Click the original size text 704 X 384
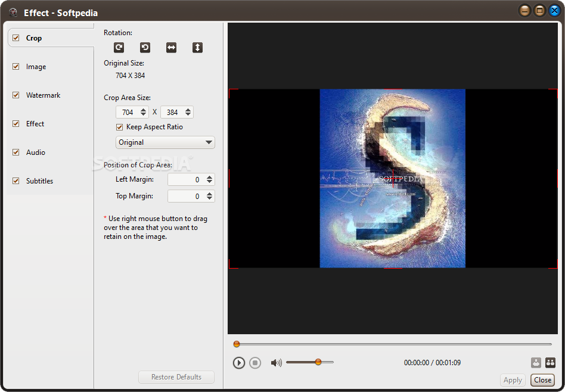The height and width of the screenshot is (392, 565). pos(130,75)
